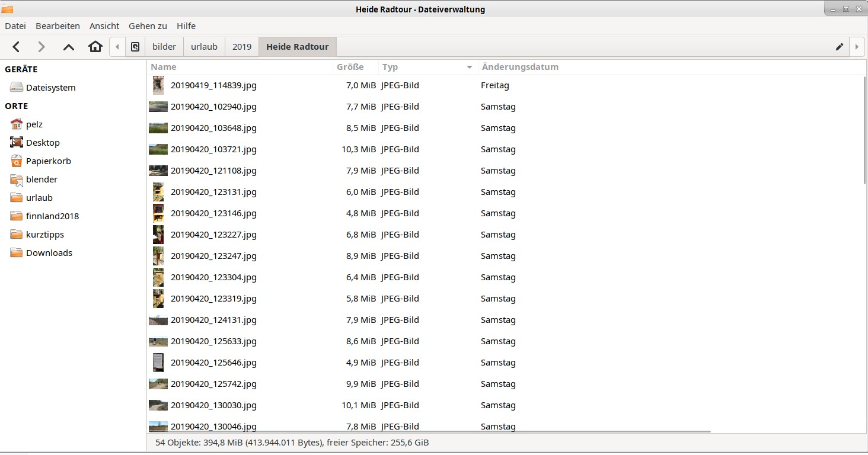The height and width of the screenshot is (455, 868).
Task: Sort files by Name column header
Action: click(240, 67)
